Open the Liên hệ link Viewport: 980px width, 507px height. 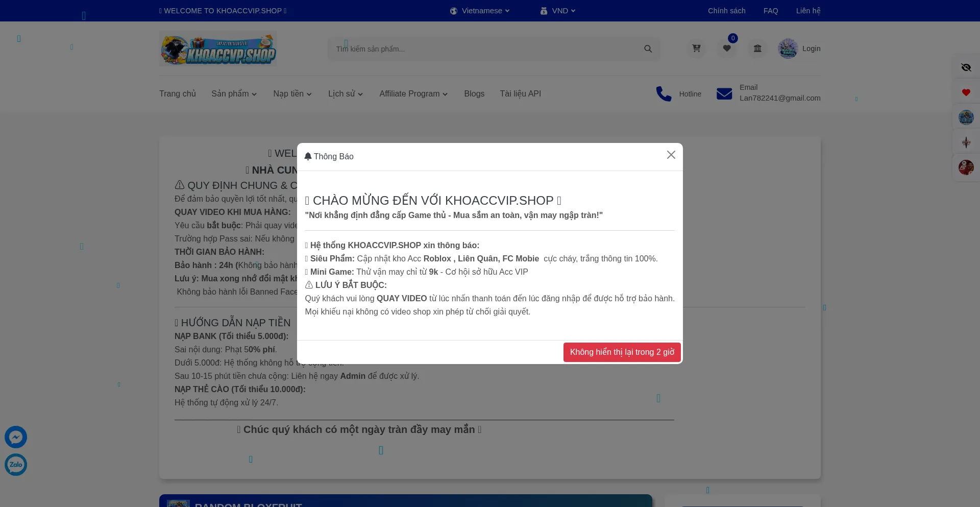(808, 11)
